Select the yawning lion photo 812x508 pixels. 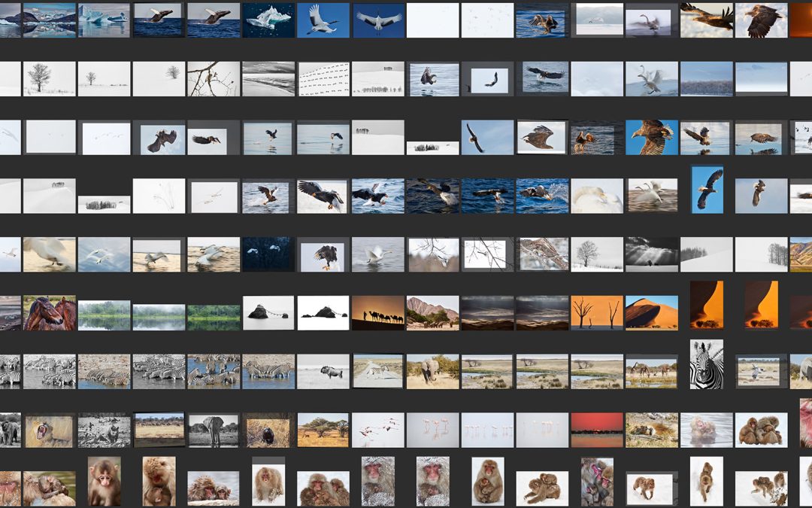click(x=49, y=430)
